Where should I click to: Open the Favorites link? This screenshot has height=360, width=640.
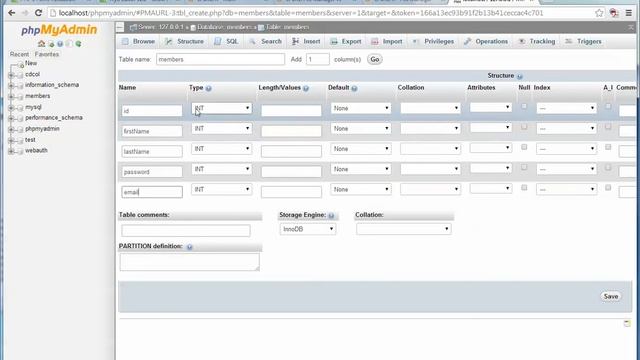pos(47,54)
